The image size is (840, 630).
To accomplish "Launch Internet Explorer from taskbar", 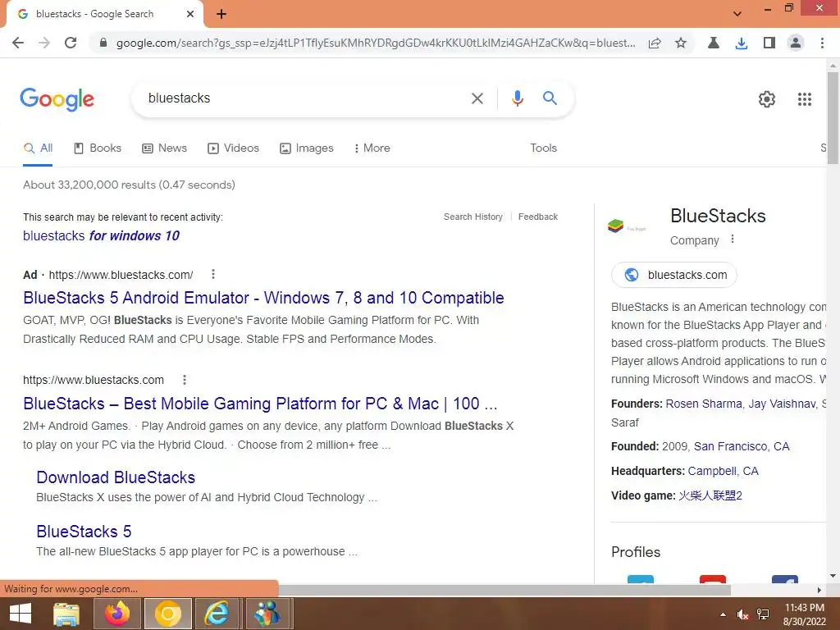I will (x=217, y=614).
